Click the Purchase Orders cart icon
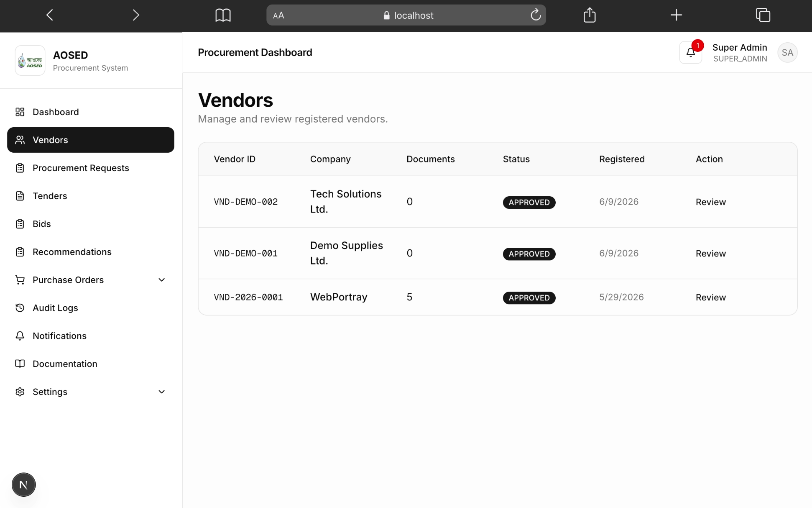 [20, 280]
